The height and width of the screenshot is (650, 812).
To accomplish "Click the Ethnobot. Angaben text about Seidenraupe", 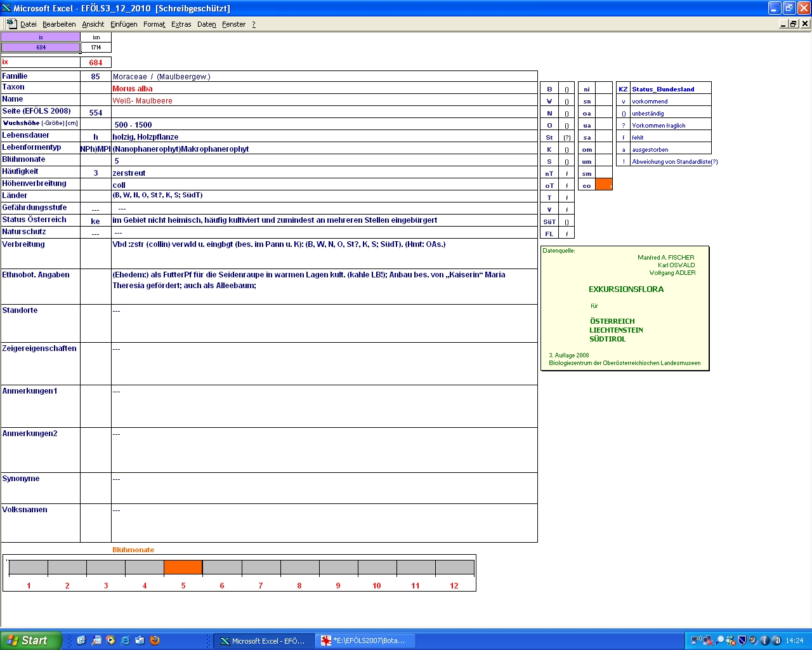I will click(x=309, y=280).
